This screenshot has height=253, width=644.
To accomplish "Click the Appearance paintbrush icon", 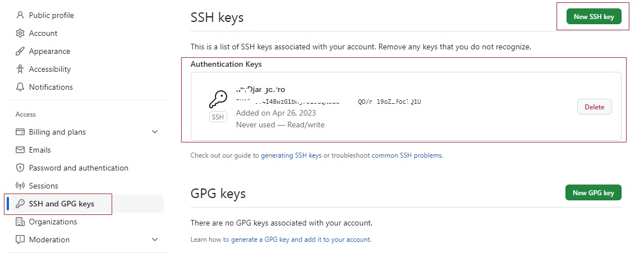I will pyautogui.click(x=20, y=51).
